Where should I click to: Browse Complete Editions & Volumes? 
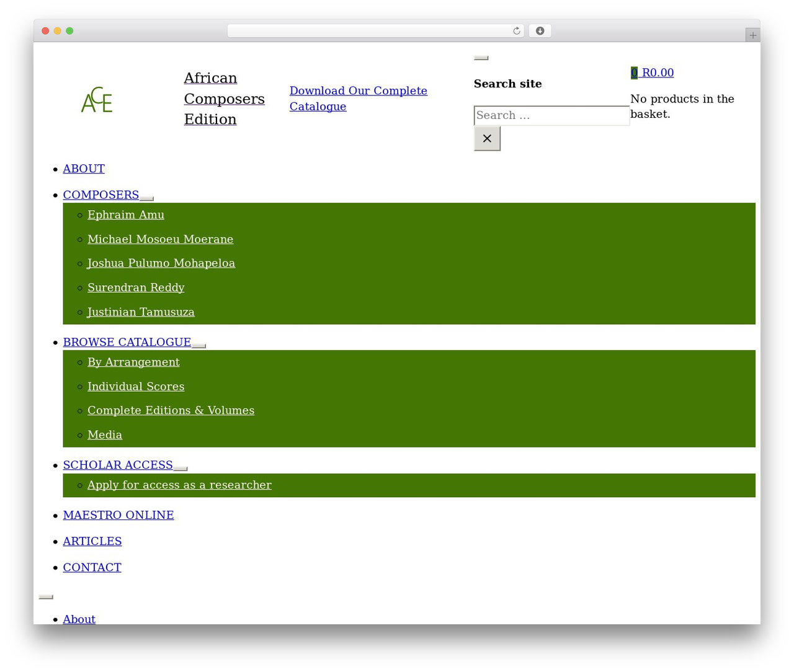point(171,410)
